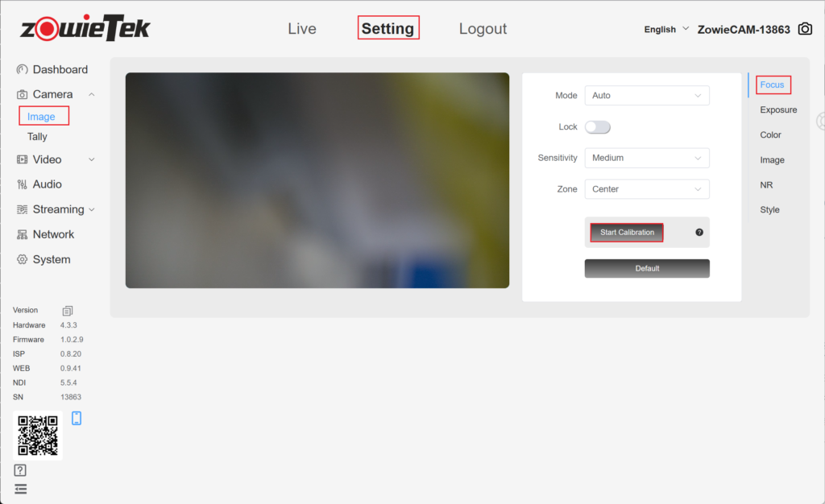Open help via the question mark box icon

tap(20, 470)
